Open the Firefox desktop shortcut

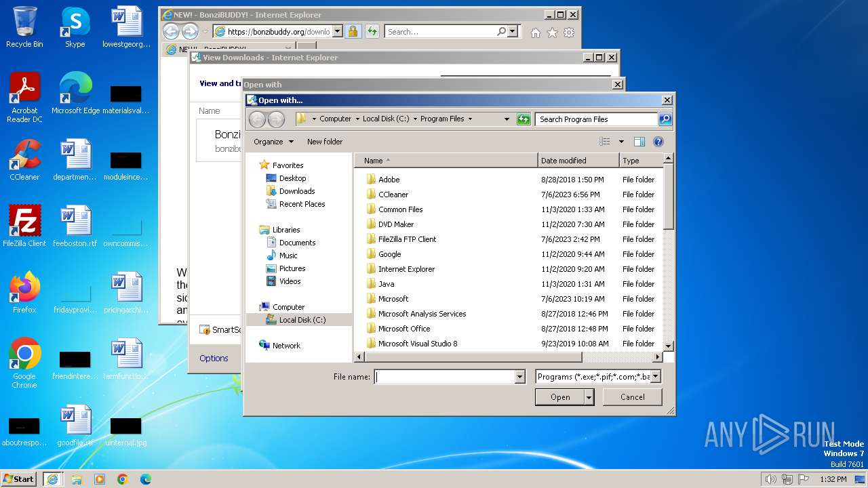click(24, 293)
